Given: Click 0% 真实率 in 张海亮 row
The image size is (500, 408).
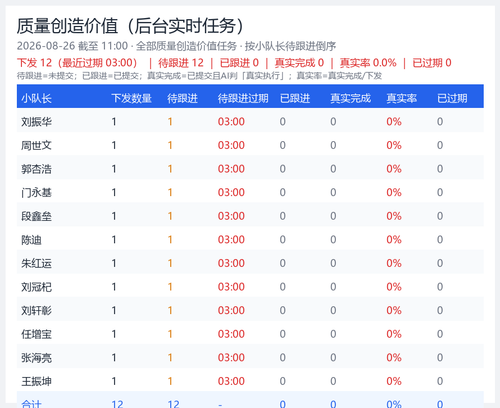Looking at the screenshot, I should pyautogui.click(x=394, y=358).
